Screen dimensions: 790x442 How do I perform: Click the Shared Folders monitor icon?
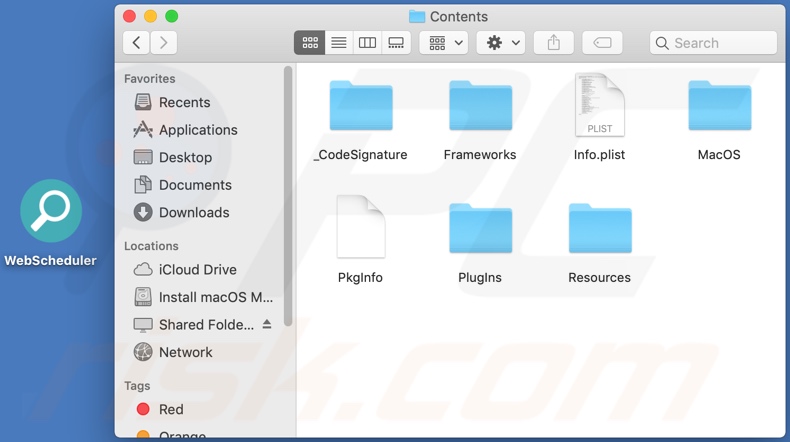click(x=143, y=325)
